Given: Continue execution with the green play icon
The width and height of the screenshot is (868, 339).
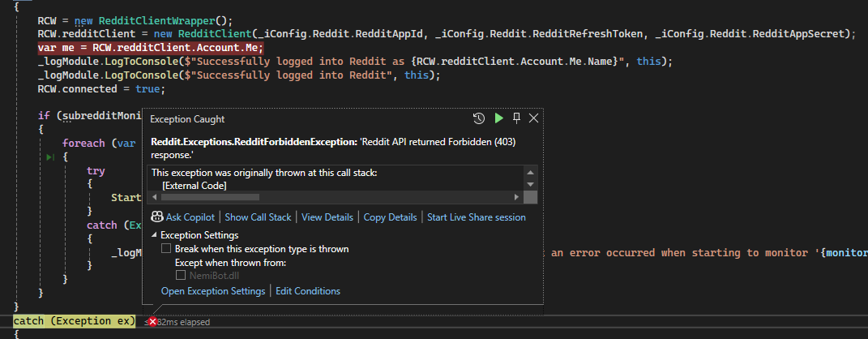Looking at the screenshot, I should click(498, 118).
